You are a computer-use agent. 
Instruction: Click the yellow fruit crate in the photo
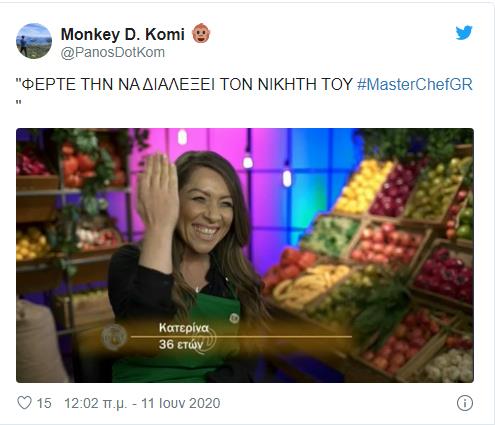pos(363,187)
